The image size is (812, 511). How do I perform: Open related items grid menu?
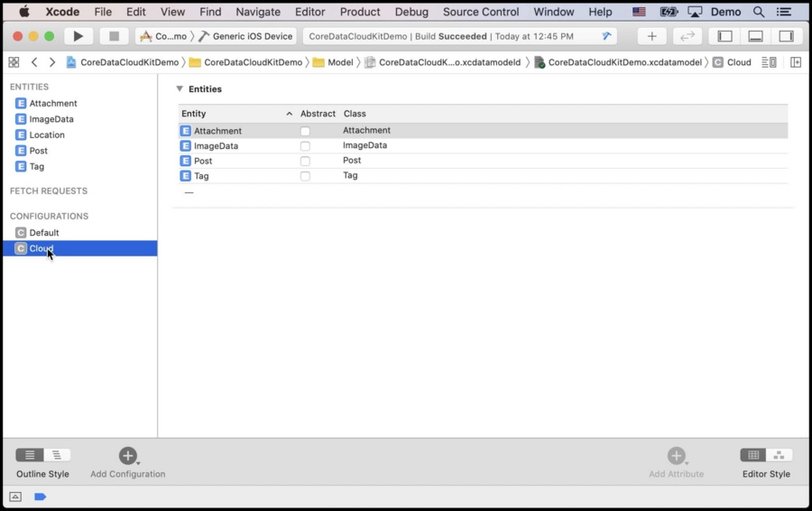pos(14,62)
